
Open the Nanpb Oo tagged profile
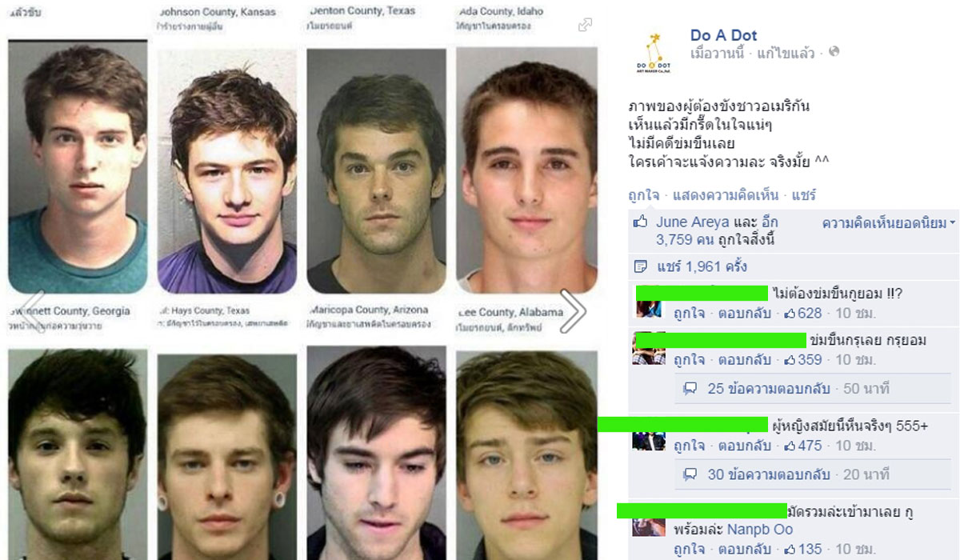(760, 530)
